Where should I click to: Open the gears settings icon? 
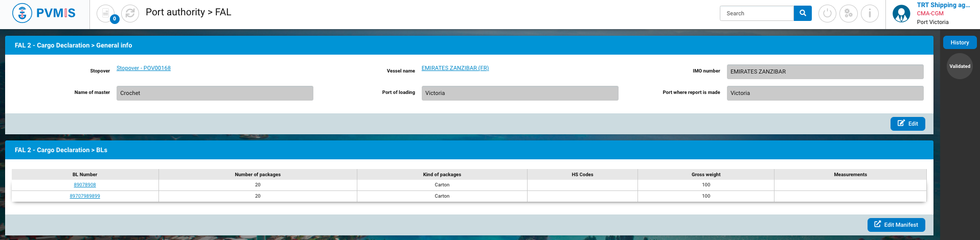(x=849, y=13)
